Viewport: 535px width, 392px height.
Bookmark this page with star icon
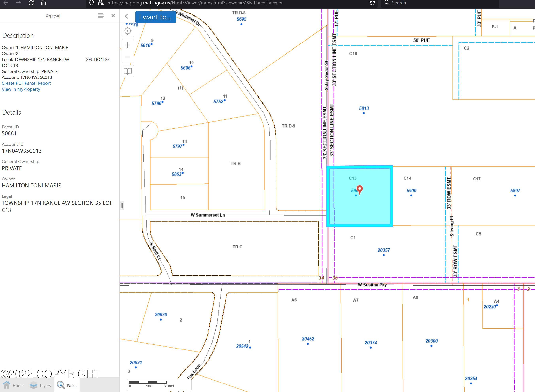[372, 3]
